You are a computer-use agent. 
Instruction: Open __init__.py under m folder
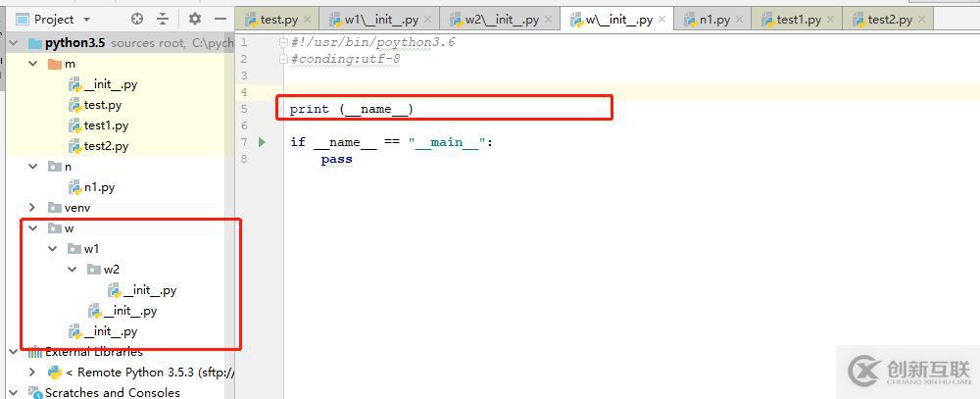coord(111,84)
